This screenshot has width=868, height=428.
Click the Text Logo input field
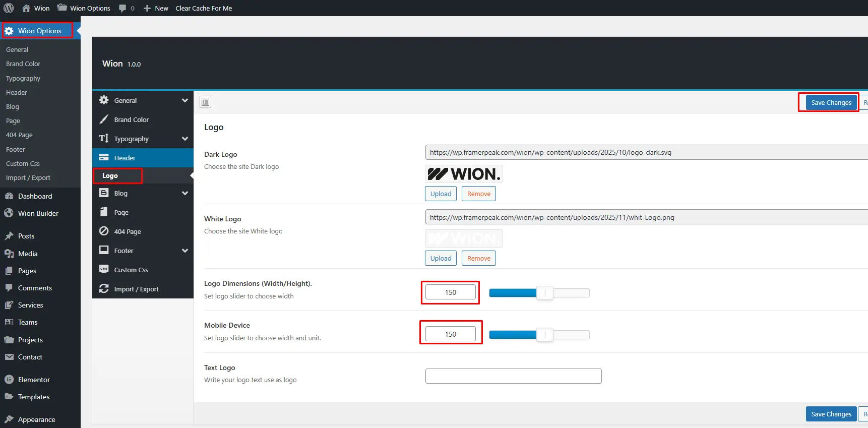click(513, 376)
